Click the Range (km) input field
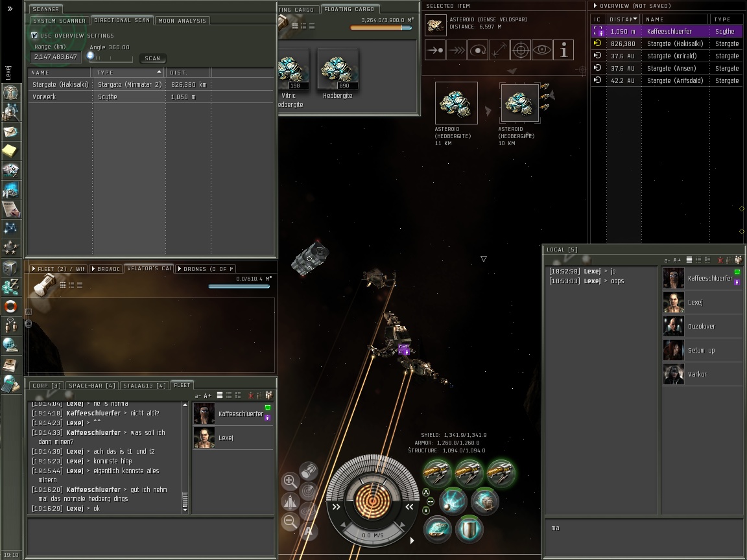Viewport: 747px width, 560px height. pos(56,56)
